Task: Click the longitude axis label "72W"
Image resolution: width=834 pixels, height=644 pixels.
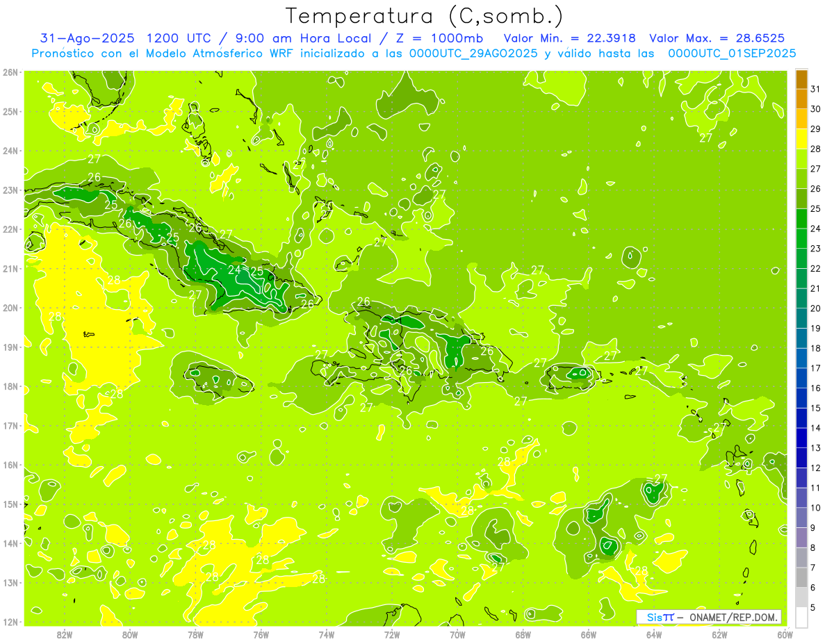Action: pyautogui.click(x=392, y=634)
